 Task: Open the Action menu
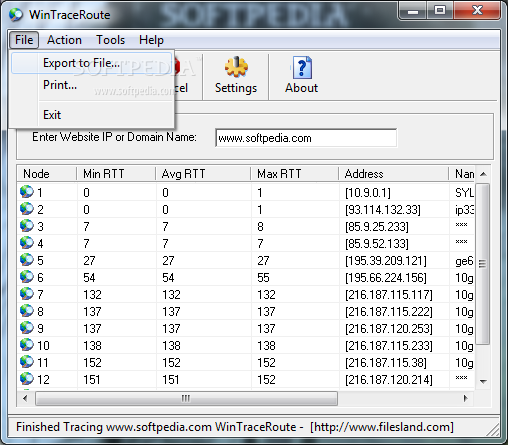[x=64, y=40]
